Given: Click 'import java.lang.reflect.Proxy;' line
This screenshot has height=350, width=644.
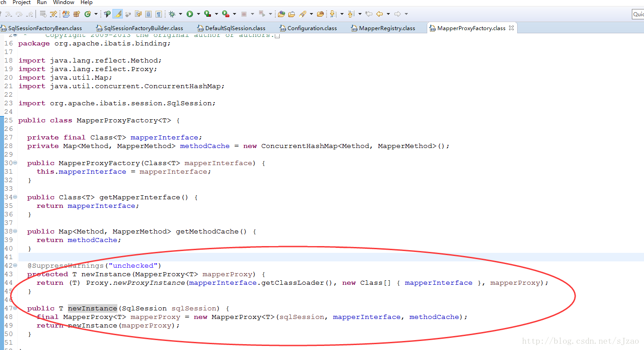Looking at the screenshot, I should 88,69.
